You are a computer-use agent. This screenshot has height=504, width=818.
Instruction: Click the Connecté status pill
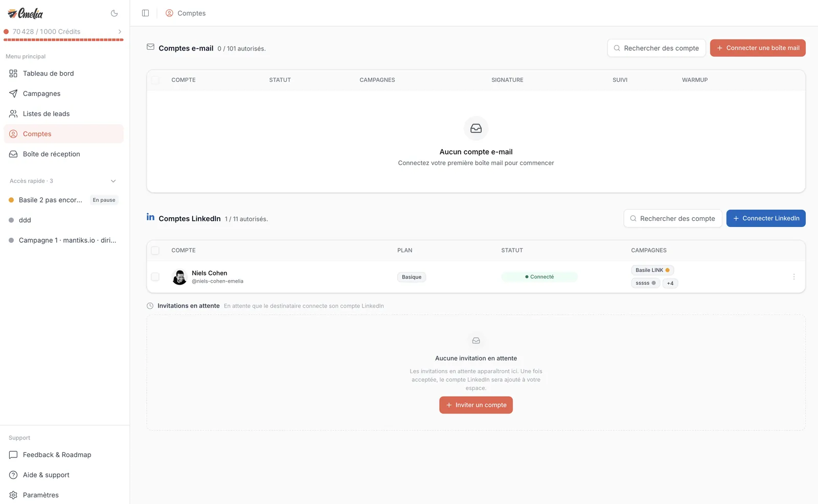pyautogui.click(x=539, y=277)
